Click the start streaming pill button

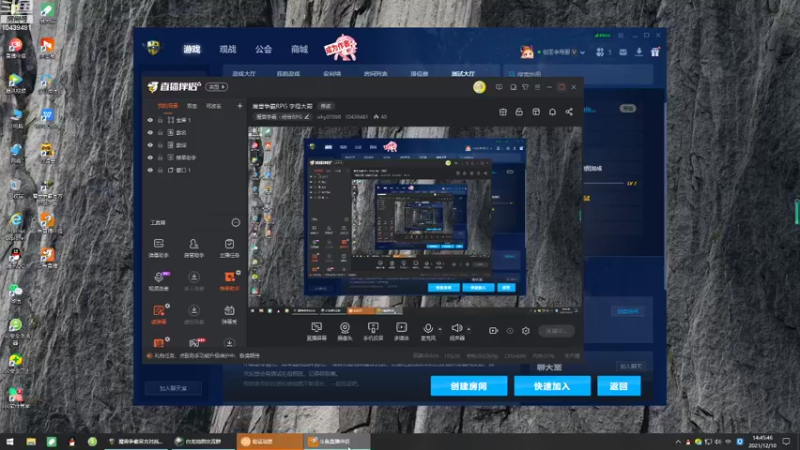tap(557, 331)
